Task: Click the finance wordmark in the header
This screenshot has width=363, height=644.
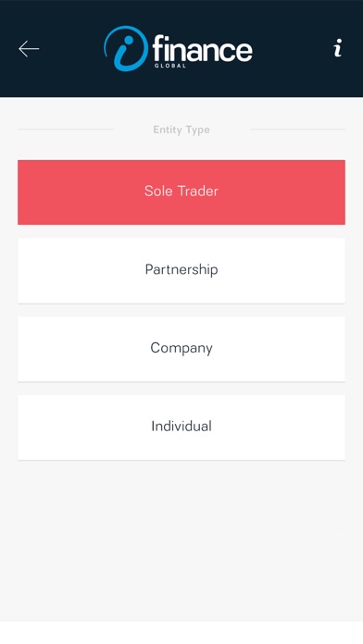Action: tap(202, 49)
